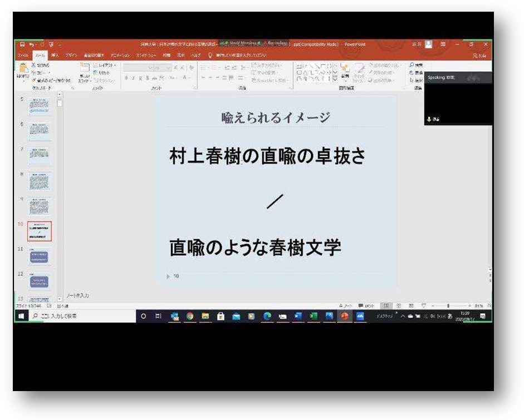Apply underline formatting

(x=140, y=78)
